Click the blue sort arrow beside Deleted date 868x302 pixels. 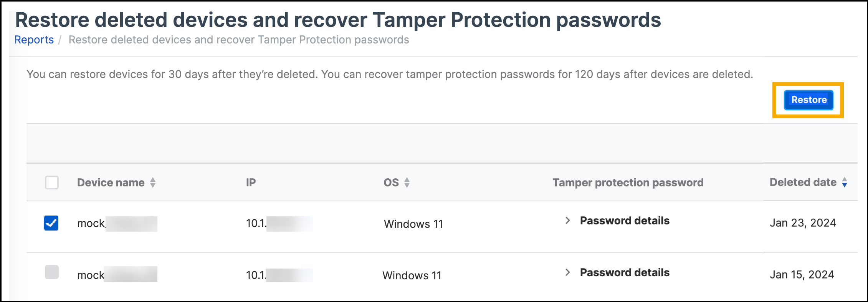(x=845, y=183)
